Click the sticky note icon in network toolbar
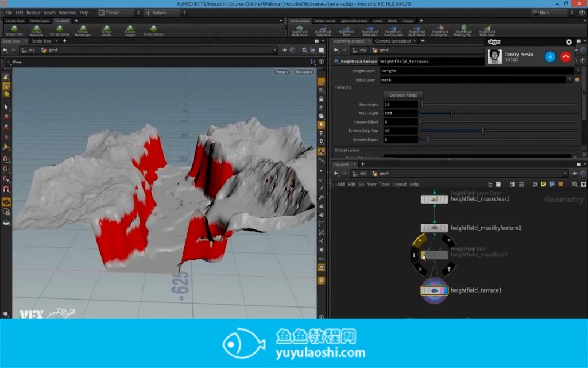The width and height of the screenshot is (588, 368). (x=543, y=185)
